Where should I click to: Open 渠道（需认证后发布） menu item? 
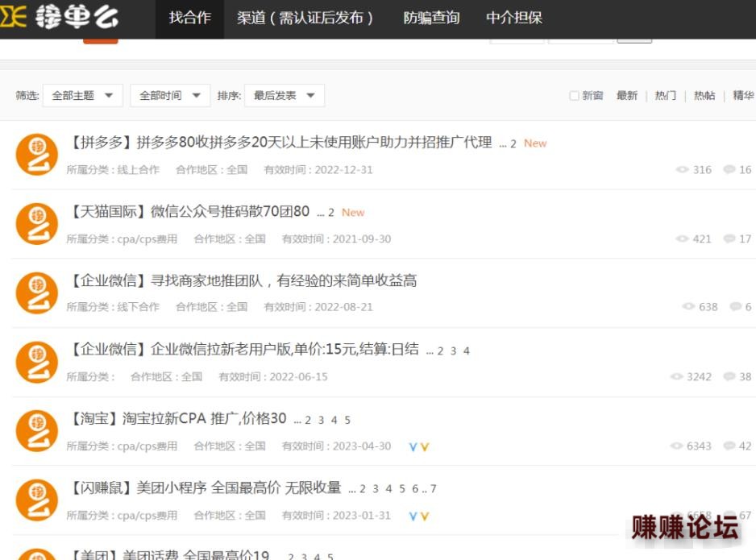[x=305, y=18]
